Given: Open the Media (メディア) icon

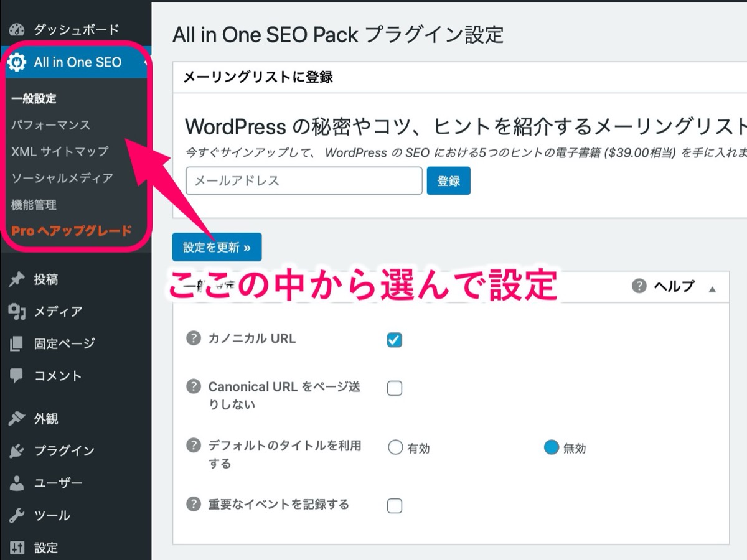Looking at the screenshot, I should point(17,311).
